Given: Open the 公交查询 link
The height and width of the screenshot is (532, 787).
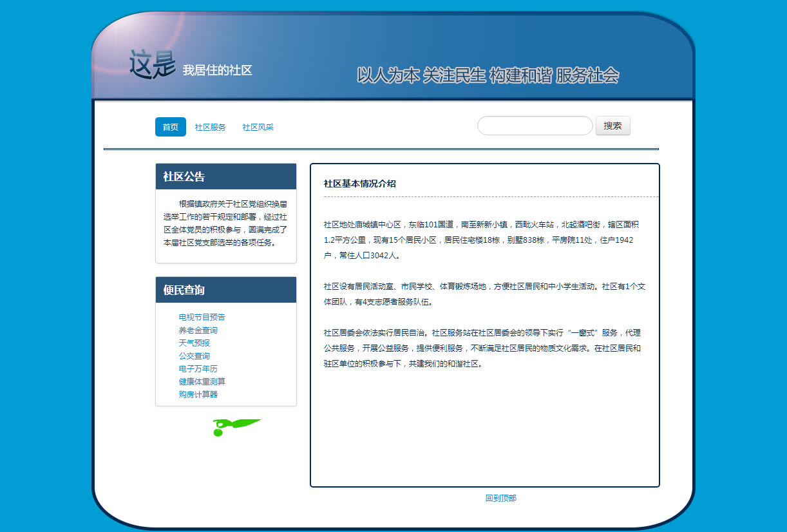Looking at the screenshot, I should 194,356.
